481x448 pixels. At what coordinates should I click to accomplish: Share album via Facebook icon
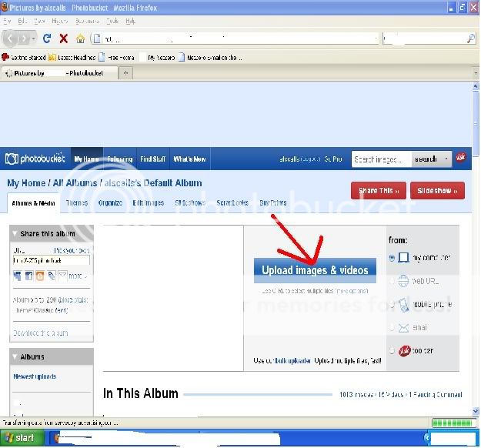tap(28, 276)
